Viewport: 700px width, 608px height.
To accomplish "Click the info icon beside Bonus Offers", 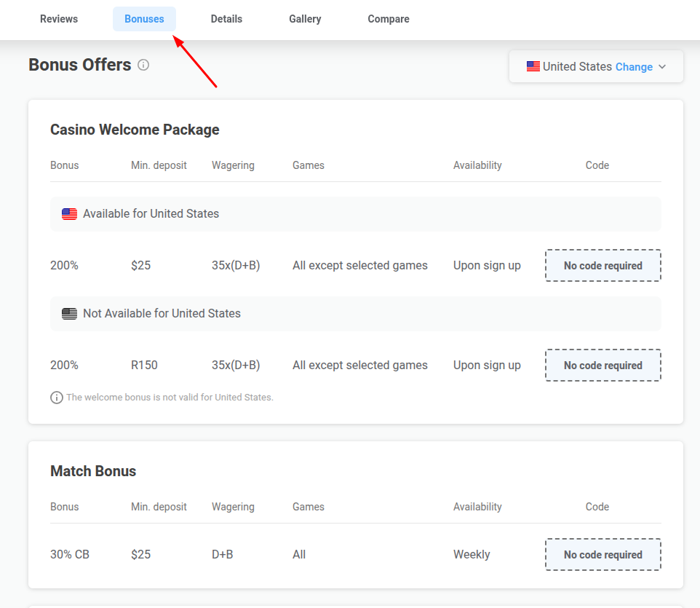I will pyautogui.click(x=143, y=65).
